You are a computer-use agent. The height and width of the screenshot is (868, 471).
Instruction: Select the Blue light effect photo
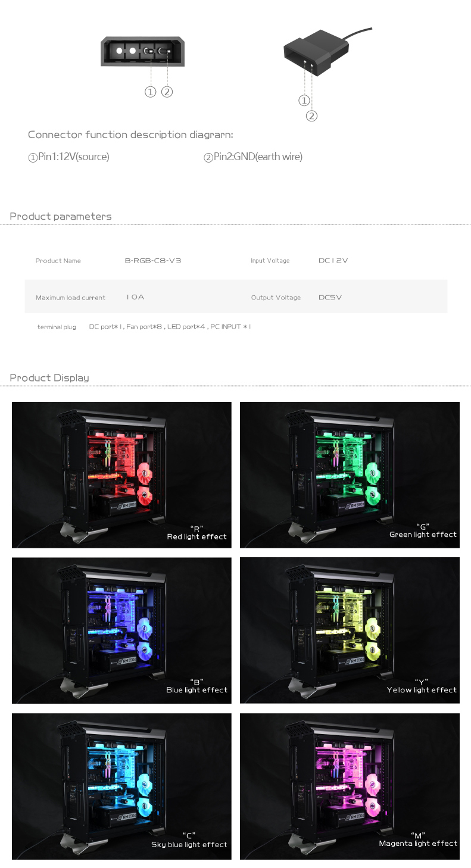121,630
